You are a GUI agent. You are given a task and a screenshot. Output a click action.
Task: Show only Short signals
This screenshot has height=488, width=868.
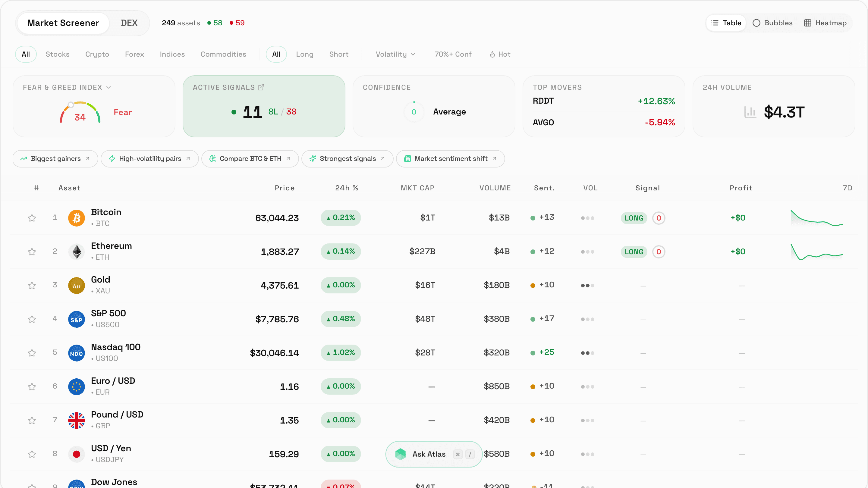point(339,54)
